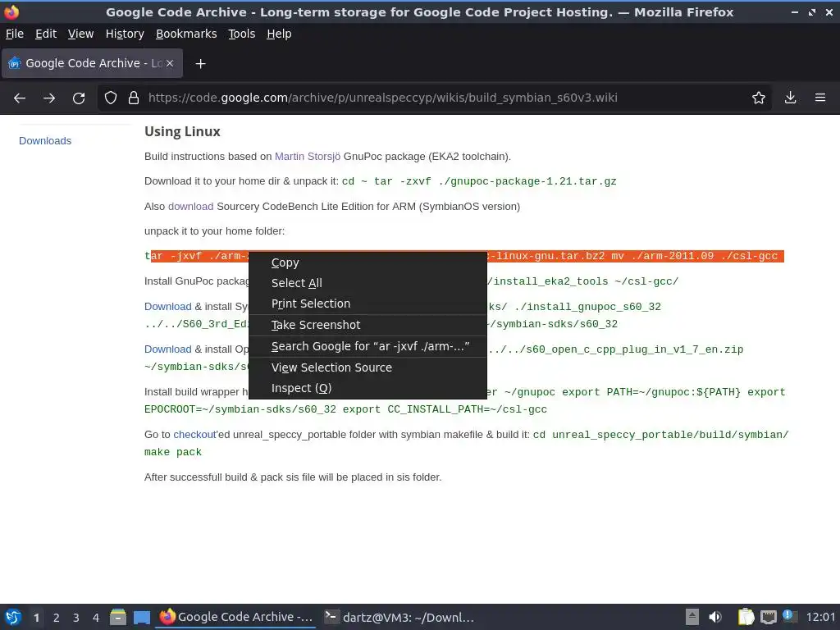
Task: Follow Download link for Symbian SDK line
Action: 167,307
